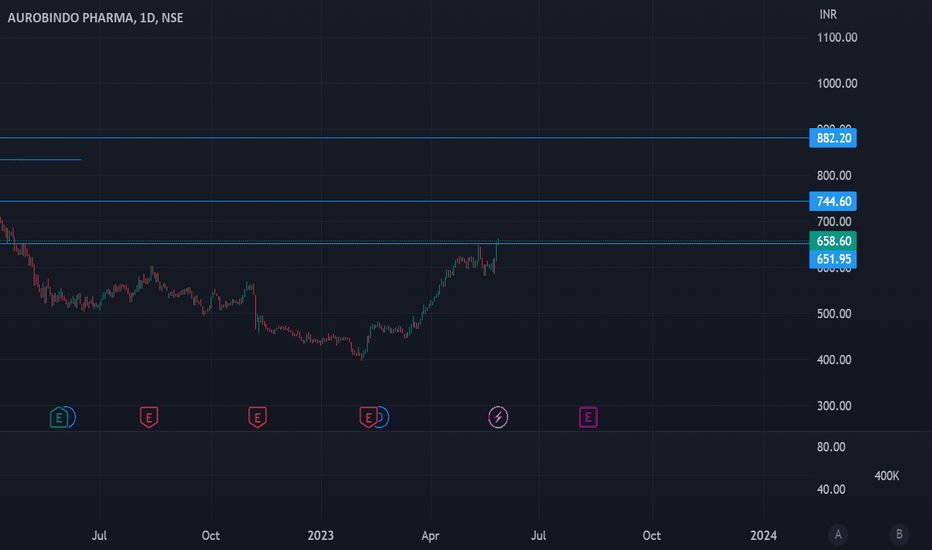Click the purple E upcoming earnings marker
The width and height of the screenshot is (932, 550).
(x=588, y=417)
